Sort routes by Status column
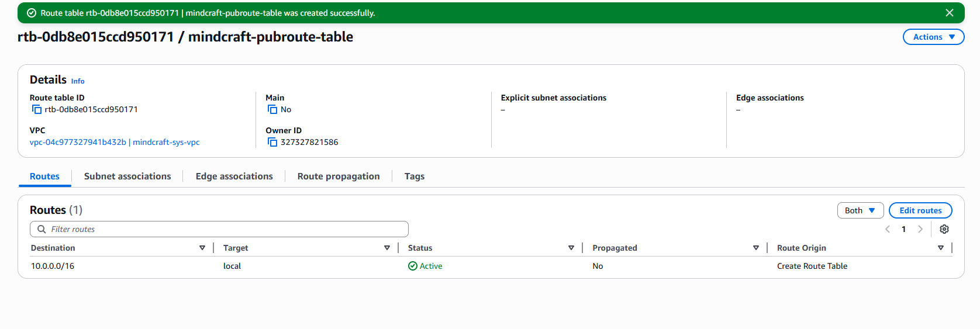Screen dimensions: 980x329 [x=571, y=248]
